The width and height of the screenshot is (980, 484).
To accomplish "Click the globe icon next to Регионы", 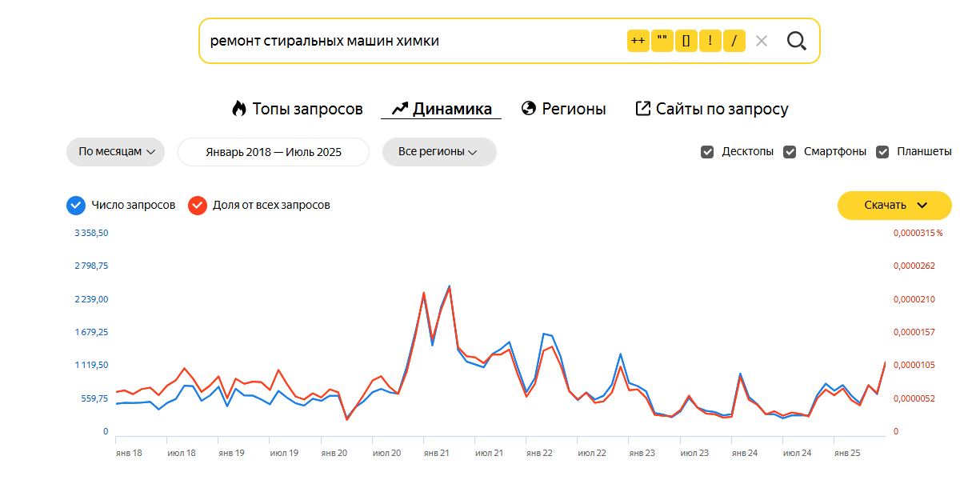I will coord(528,109).
